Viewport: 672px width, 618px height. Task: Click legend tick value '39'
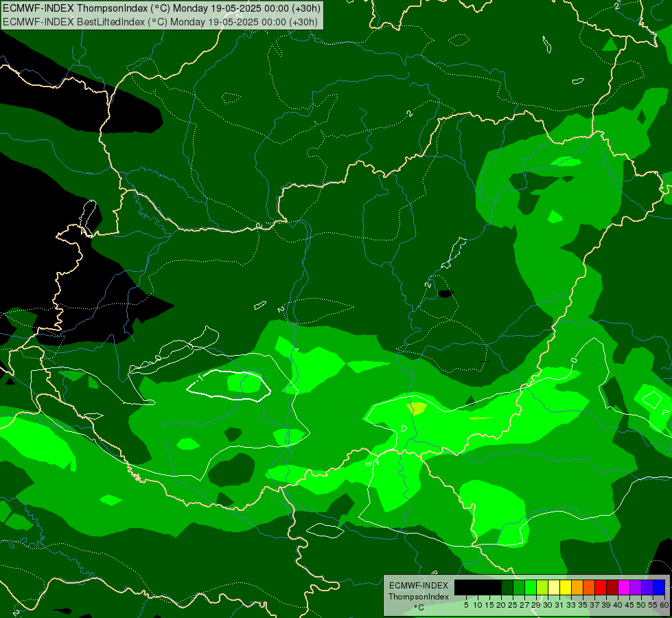606,605
